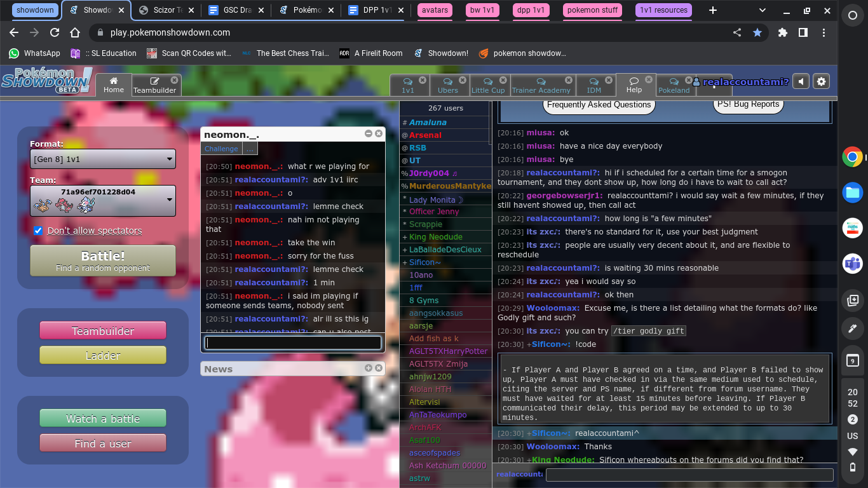This screenshot has height=488, width=868.
Task: Close the Little Cup room tab
Action: click(503, 80)
